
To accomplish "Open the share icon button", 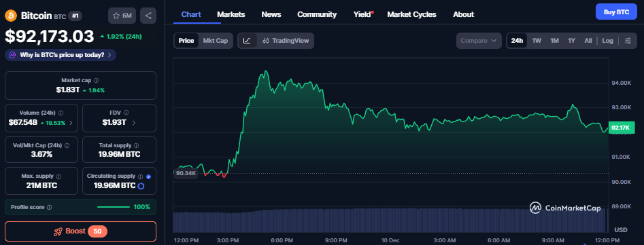I will [148, 16].
